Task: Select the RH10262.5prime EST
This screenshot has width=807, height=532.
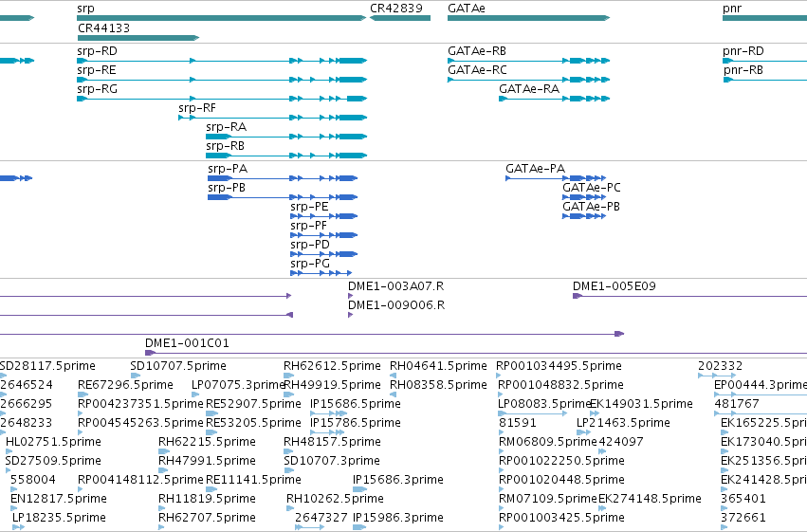Action: click(x=290, y=509)
